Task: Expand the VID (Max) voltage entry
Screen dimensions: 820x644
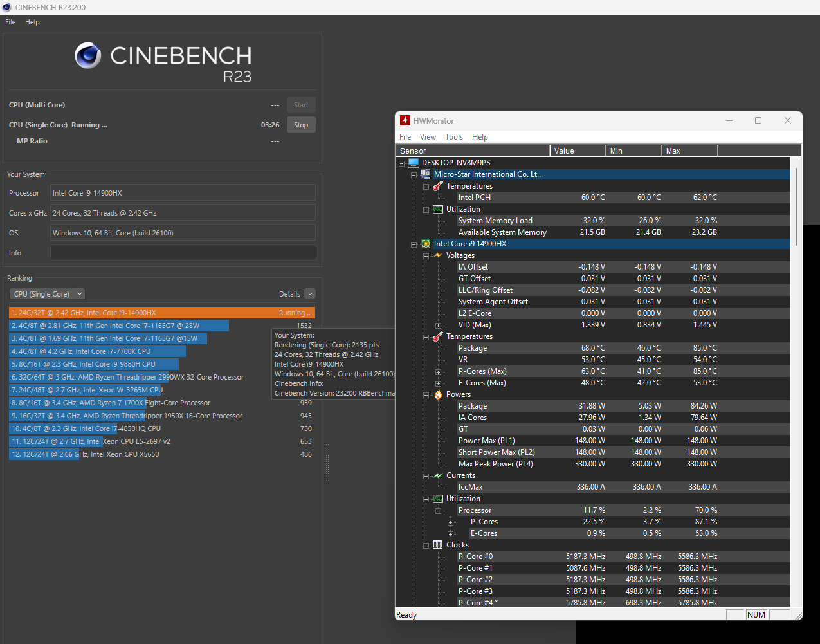Action: [x=439, y=325]
